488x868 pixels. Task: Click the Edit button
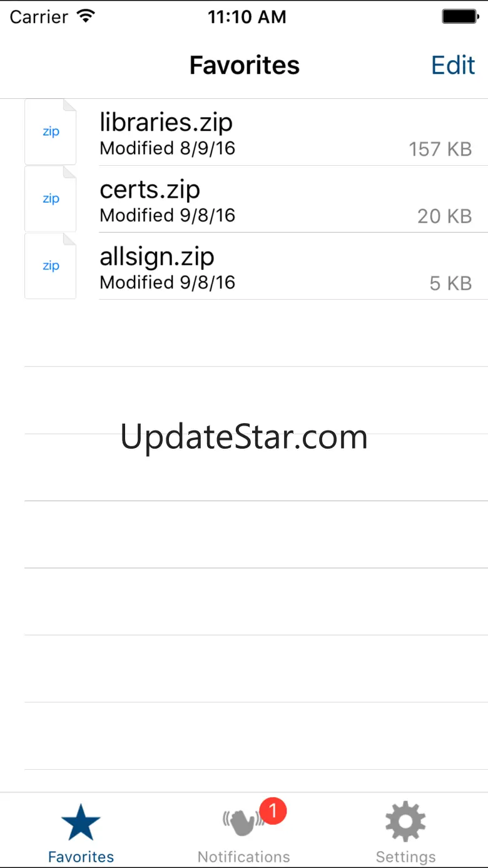(453, 65)
